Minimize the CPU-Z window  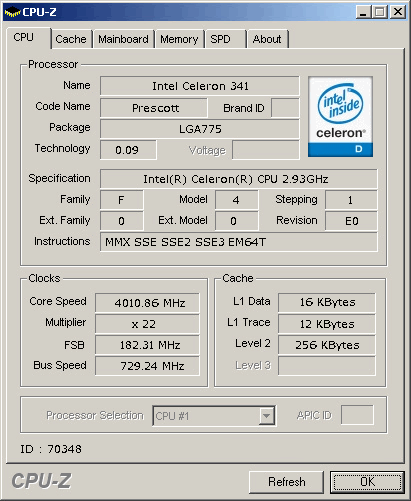[x=363, y=12]
